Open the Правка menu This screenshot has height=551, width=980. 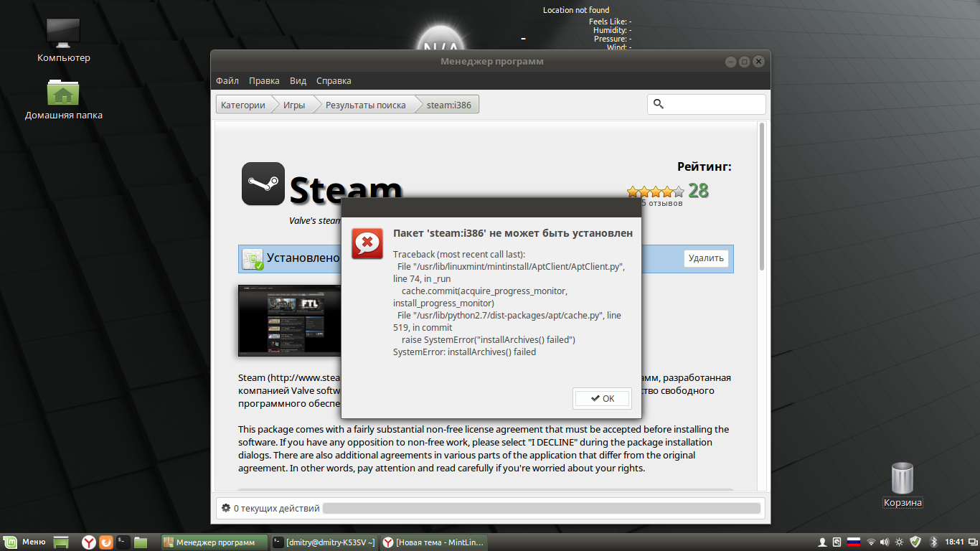pos(264,81)
